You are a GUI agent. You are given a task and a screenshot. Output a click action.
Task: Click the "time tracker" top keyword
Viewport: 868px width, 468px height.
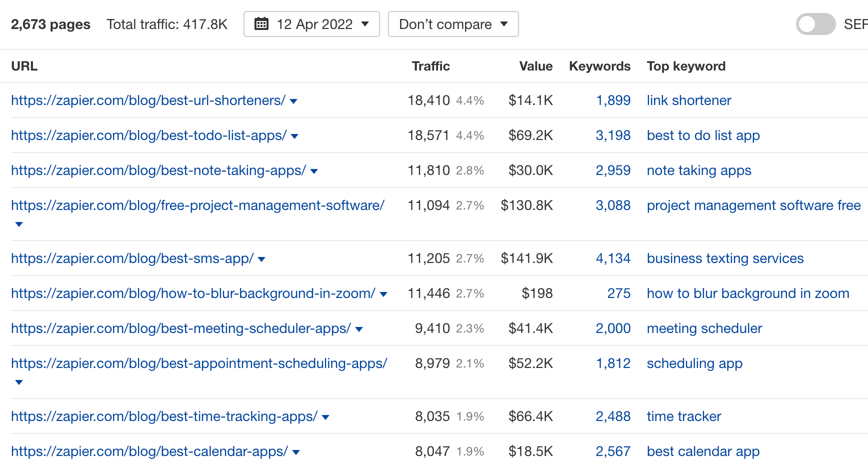click(x=684, y=416)
